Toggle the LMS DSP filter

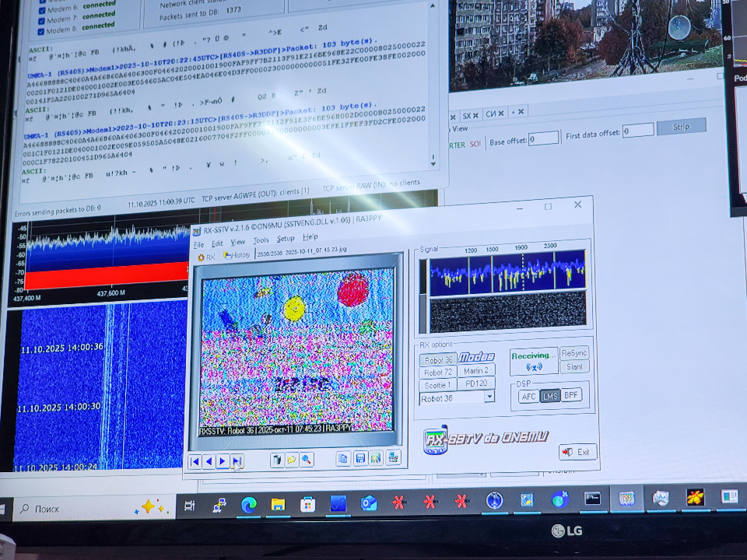[x=550, y=396]
